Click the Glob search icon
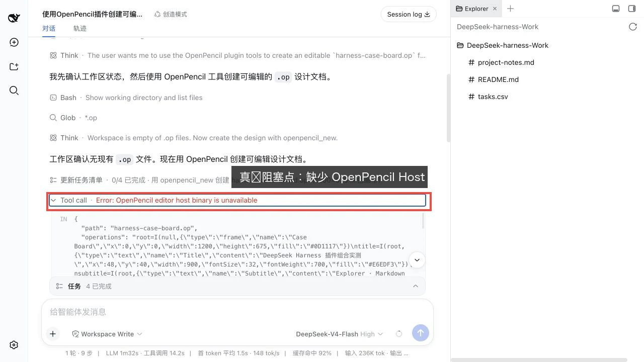The height and width of the screenshot is (362, 644). click(53, 118)
